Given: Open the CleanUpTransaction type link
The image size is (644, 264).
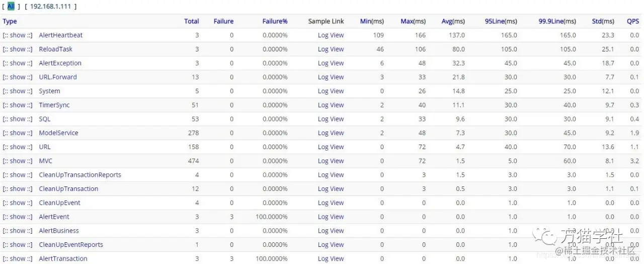Looking at the screenshot, I should pyautogui.click(x=68, y=189).
